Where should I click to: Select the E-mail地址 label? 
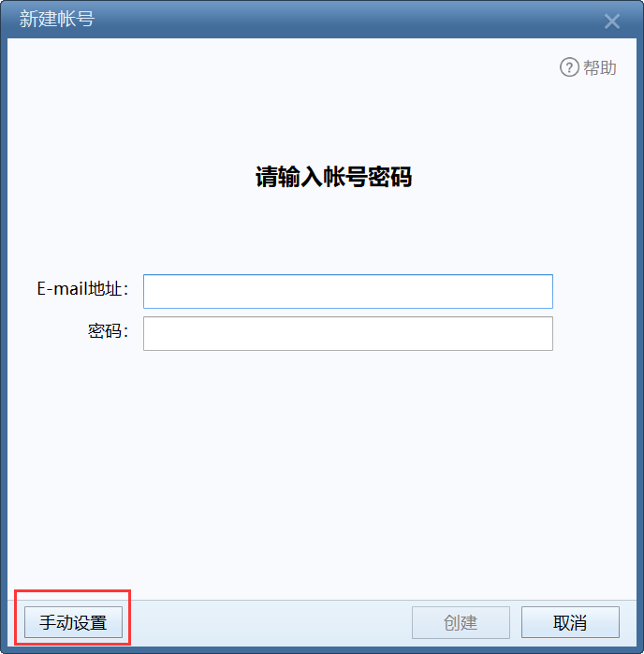click(82, 288)
